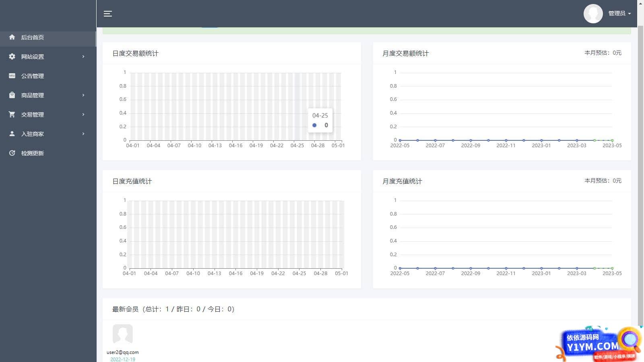The width and height of the screenshot is (644, 362).
Task: Click the 日度交易额统计 chart title
Action: tap(135, 53)
